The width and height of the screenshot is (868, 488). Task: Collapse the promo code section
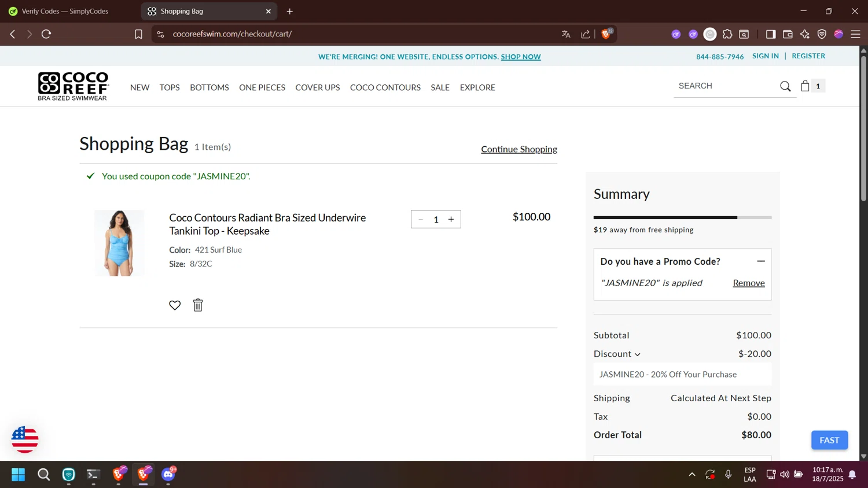(761, 261)
